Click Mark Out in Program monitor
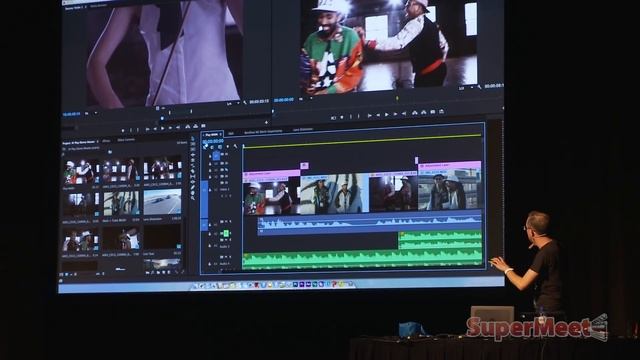This screenshot has width=640, height=360. coord(359,116)
